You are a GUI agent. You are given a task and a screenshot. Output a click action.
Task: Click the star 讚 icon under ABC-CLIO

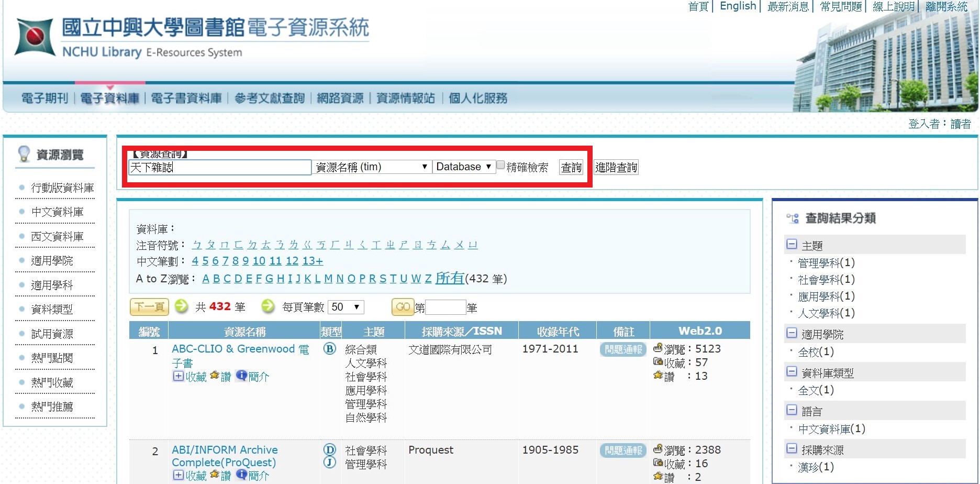[x=214, y=376]
